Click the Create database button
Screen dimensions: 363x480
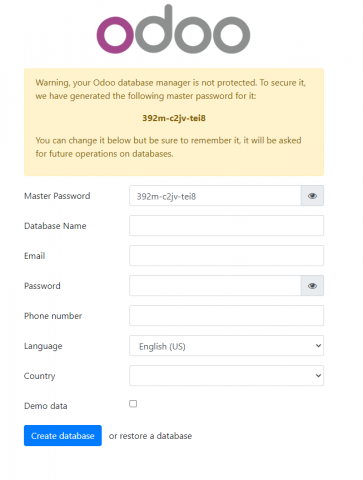[x=63, y=435]
